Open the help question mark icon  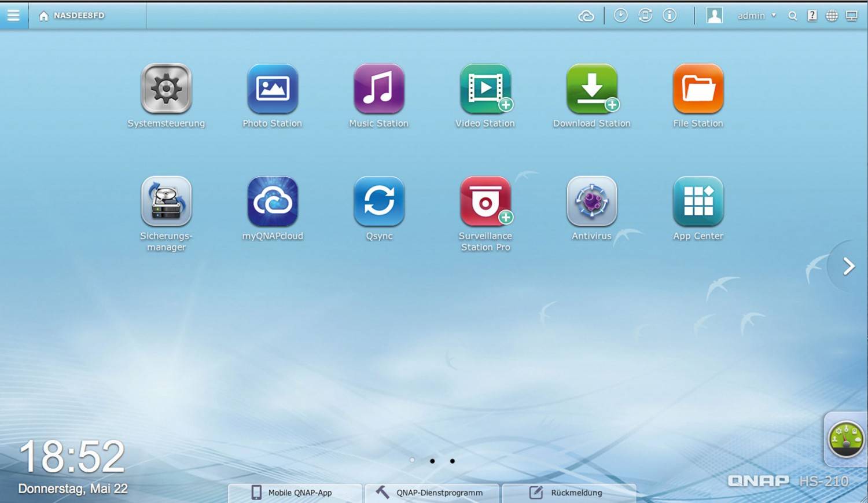pyautogui.click(x=812, y=16)
